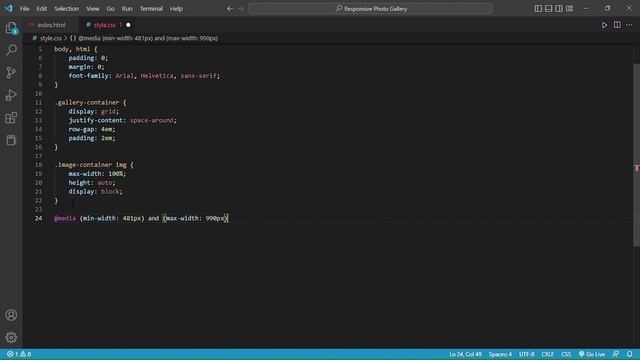
Task: Open the Selection menu
Action: coord(67,9)
